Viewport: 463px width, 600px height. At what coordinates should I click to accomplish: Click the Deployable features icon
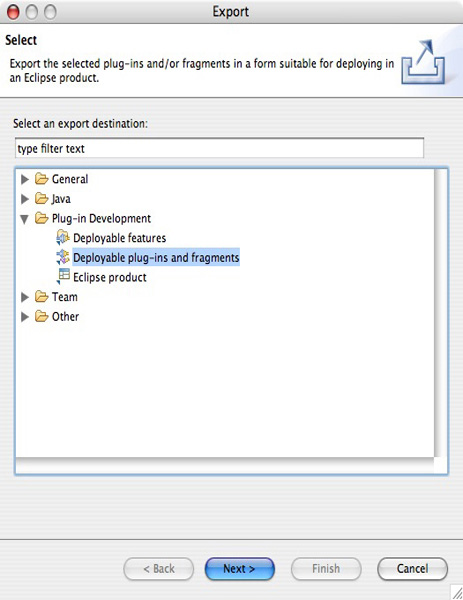pos(63,237)
